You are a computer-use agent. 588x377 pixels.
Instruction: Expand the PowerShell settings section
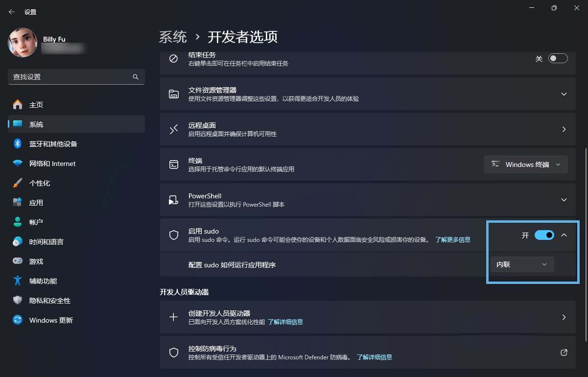point(564,199)
